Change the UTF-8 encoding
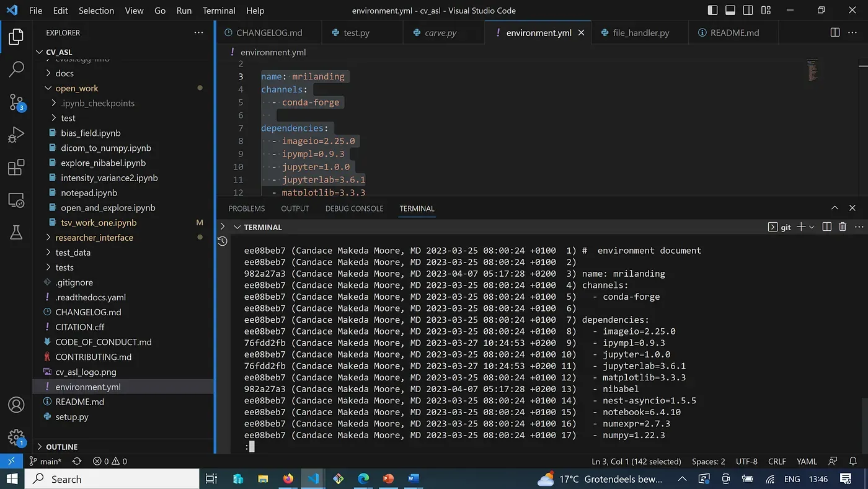 pos(746,461)
